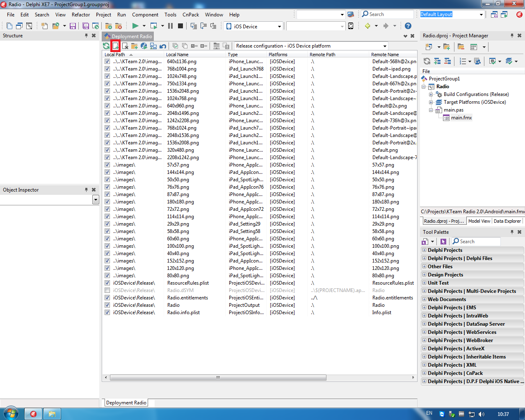Screen dimensions: 525x420
Task: Reconcile deployment list with refresh icon
Action: click(106, 46)
